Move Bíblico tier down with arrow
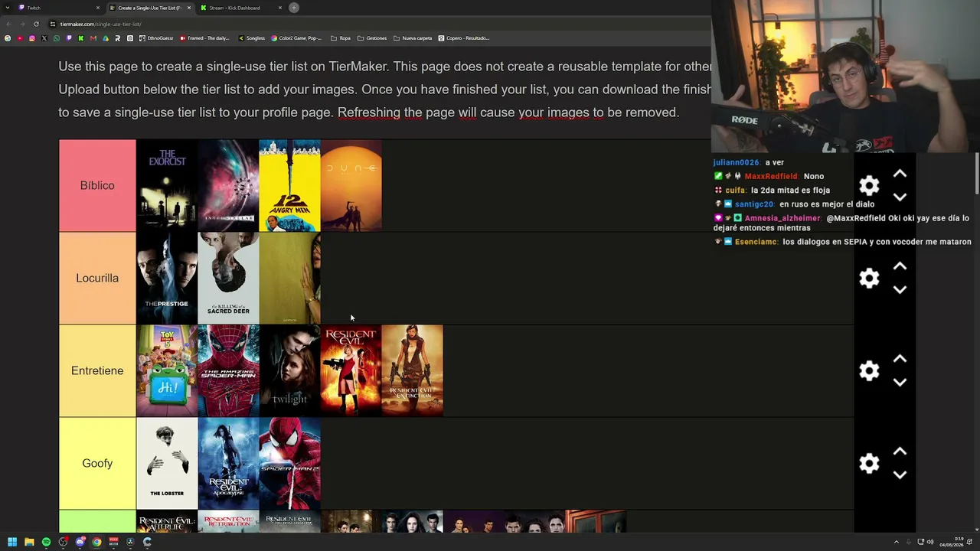 tap(900, 197)
